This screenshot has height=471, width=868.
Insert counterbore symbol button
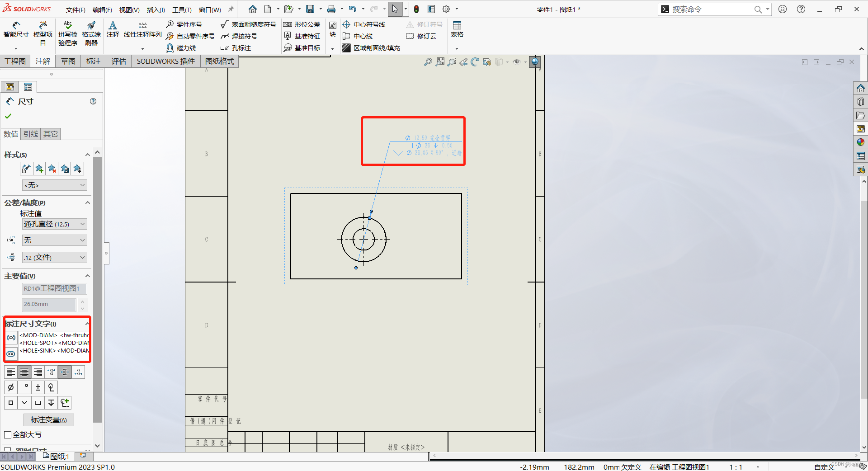pos(38,402)
